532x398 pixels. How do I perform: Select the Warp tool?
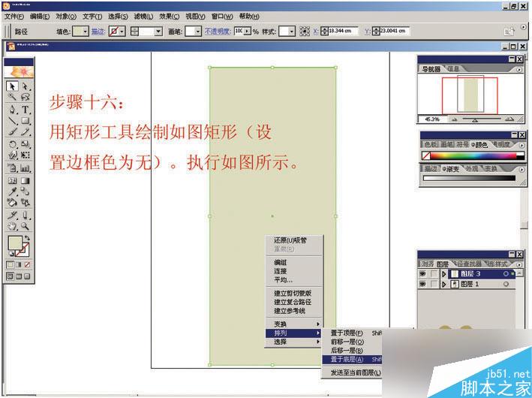(x=13, y=155)
